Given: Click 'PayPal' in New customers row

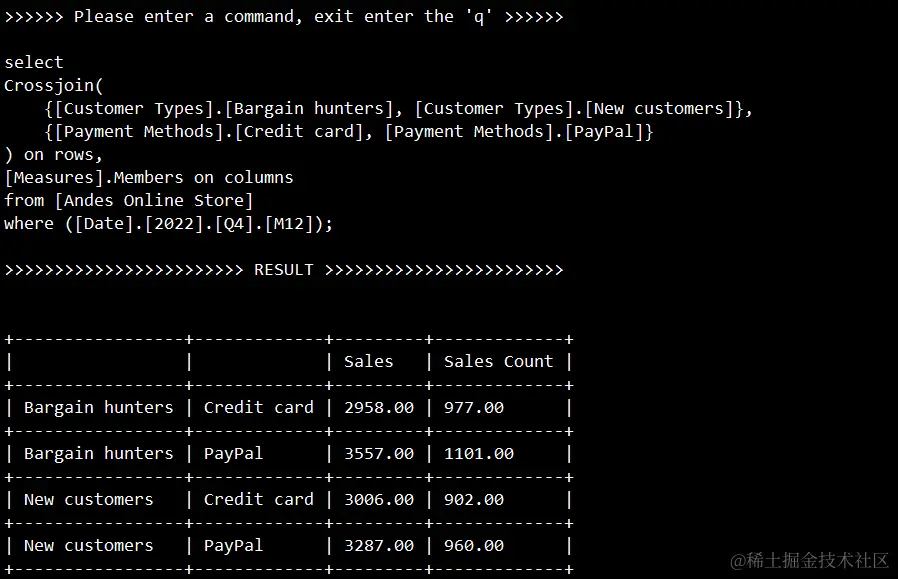Looking at the screenshot, I should tap(233, 545).
